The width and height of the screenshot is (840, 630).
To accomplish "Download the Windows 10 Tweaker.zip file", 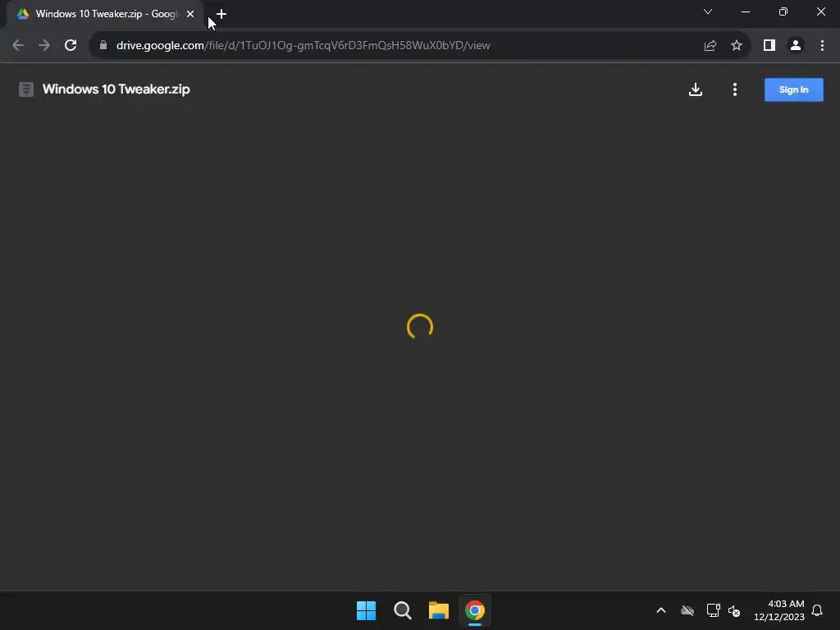I will pyautogui.click(x=696, y=89).
